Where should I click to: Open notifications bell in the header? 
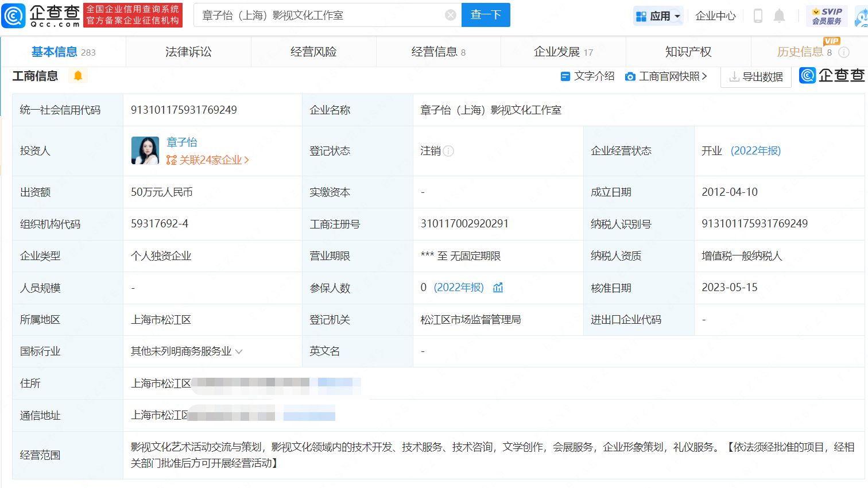[x=779, y=16]
